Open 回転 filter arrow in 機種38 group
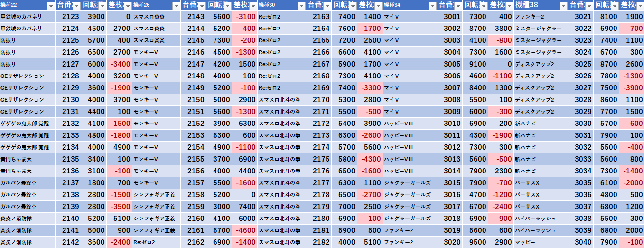 point(614,6)
